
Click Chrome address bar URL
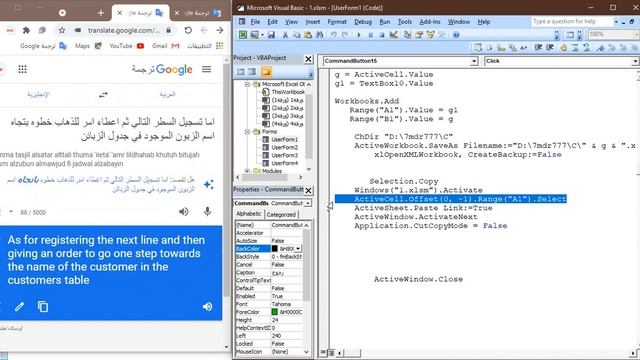(x=124, y=30)
